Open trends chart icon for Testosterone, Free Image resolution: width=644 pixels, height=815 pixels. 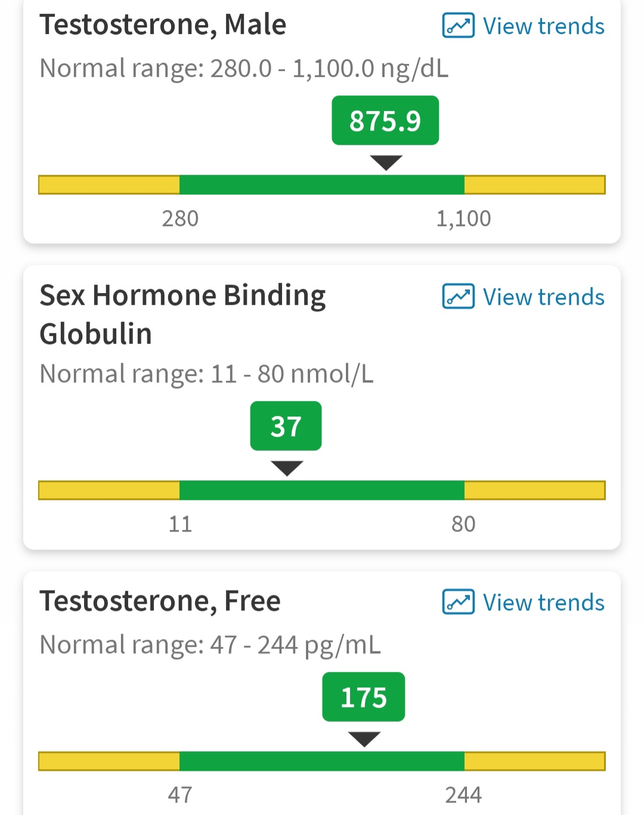click(x=458, y=602)
